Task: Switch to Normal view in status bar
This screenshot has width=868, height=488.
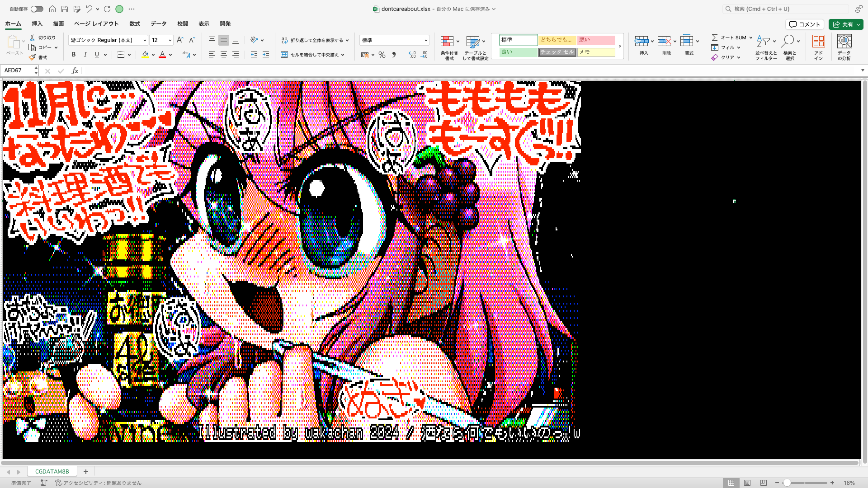Action: coord(731,483)
